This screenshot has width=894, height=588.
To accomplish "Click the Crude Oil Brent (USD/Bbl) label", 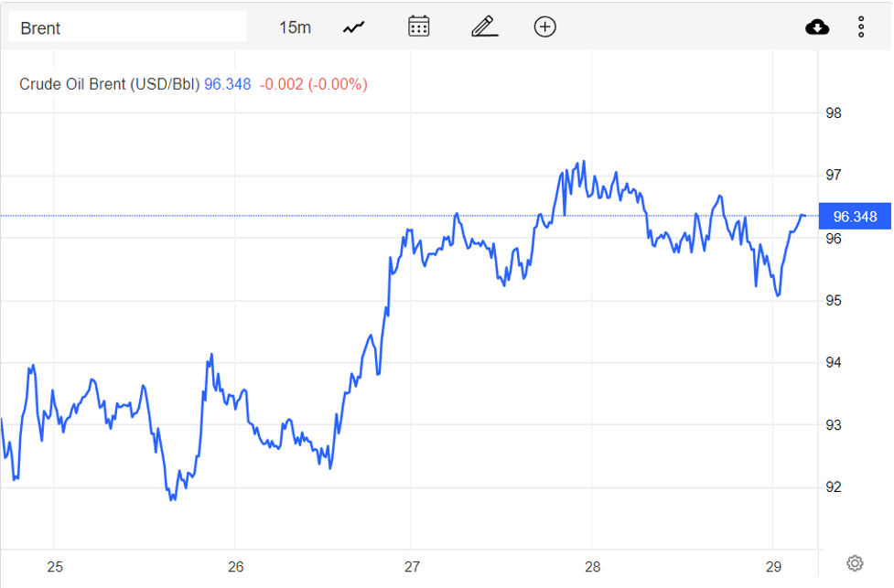I will 109,84.
